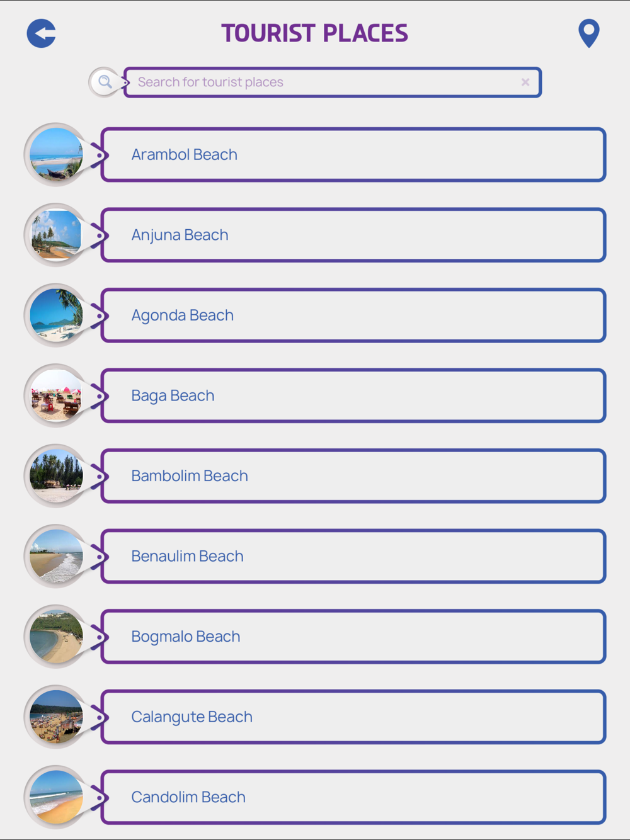Open the Bogmalo Beach entry
The image size is (630, 840).
pyautogui.click(x=353, y=637)
